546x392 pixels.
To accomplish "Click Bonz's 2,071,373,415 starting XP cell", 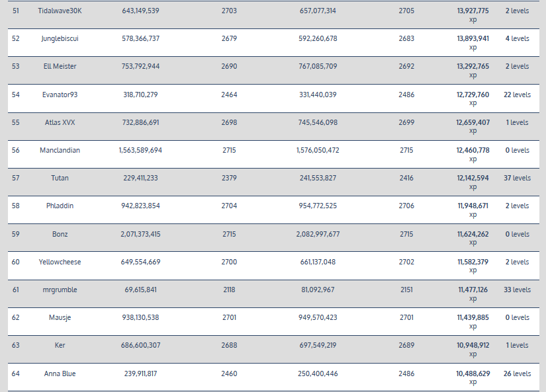I will pos(140,234).
